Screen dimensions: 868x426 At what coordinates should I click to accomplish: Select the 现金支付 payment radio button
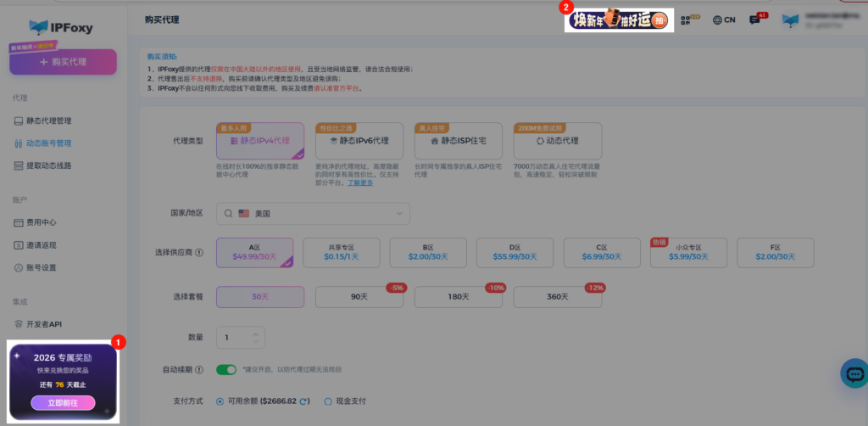pyautogui.click(x=328, y=401)
